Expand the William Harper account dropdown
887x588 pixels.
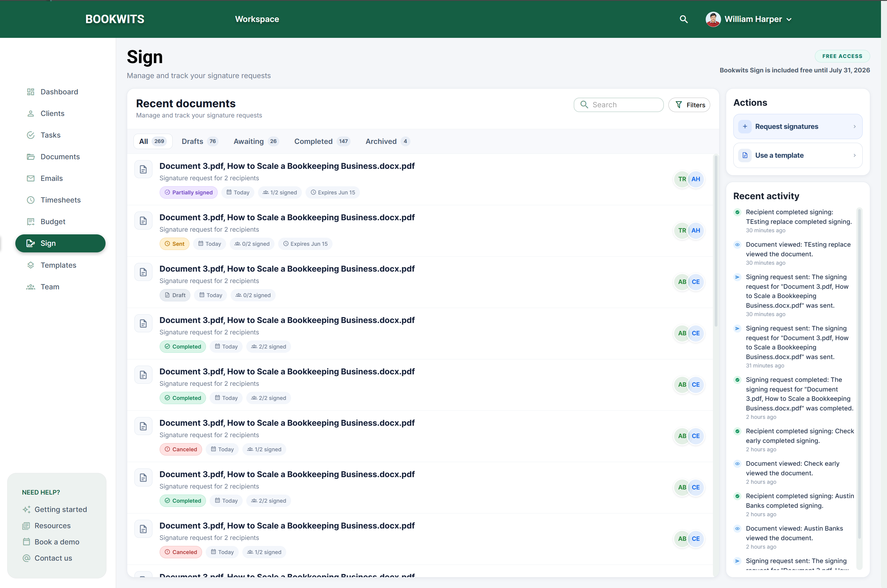point(789,20)
